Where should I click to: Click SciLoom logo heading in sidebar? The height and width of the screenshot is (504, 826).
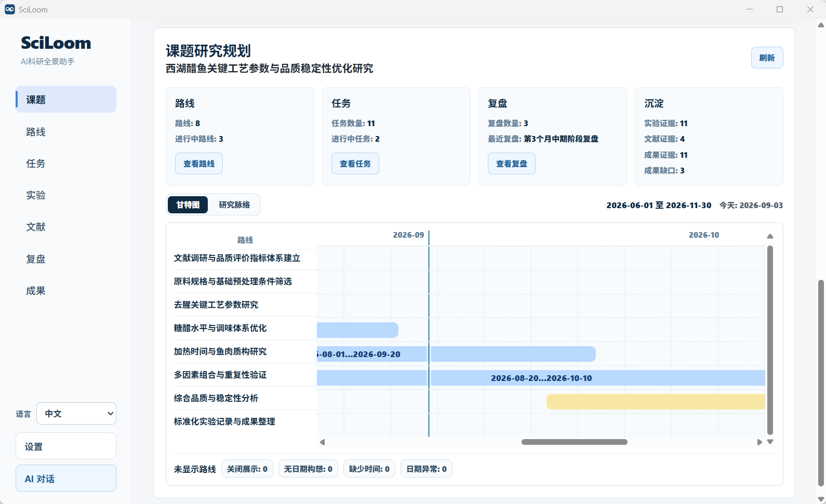click(56, 43)
